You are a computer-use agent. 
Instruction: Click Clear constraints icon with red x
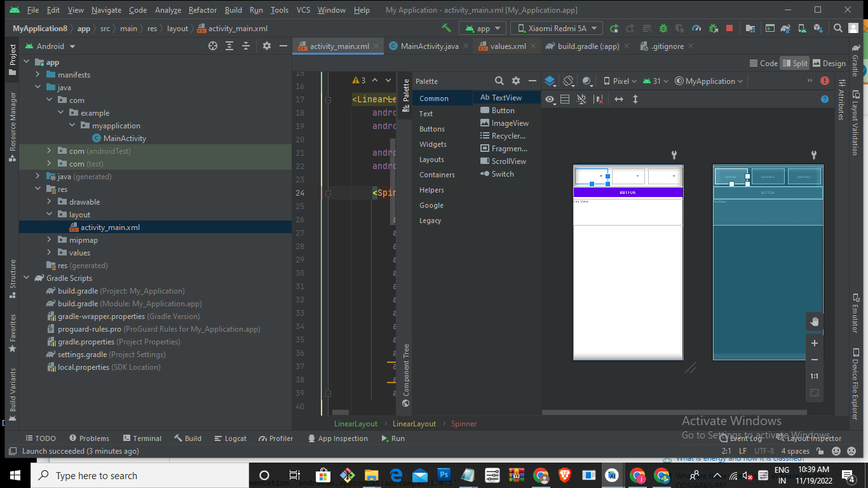click(598, 99)
